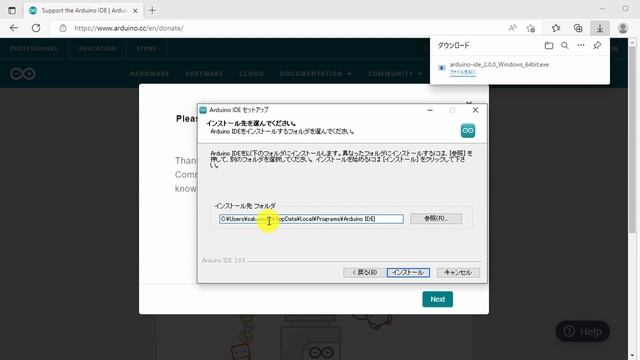Click arduino-ide_2.0.0_Windows_64bit.exe download entry
Image resolution: width=640 pixels, height=360 pixels.
point(499,64)
